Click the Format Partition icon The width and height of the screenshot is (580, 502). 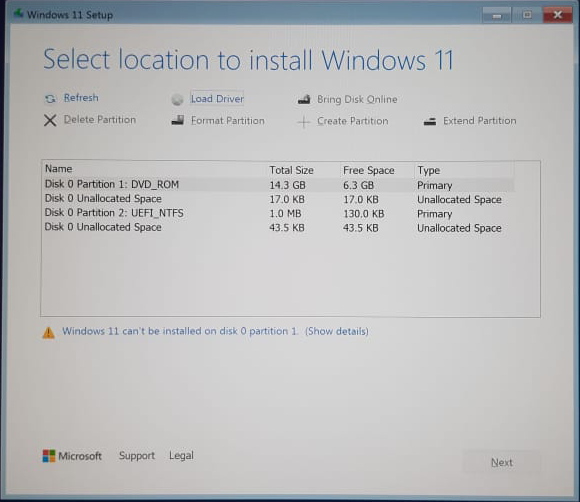click(178, 120)
